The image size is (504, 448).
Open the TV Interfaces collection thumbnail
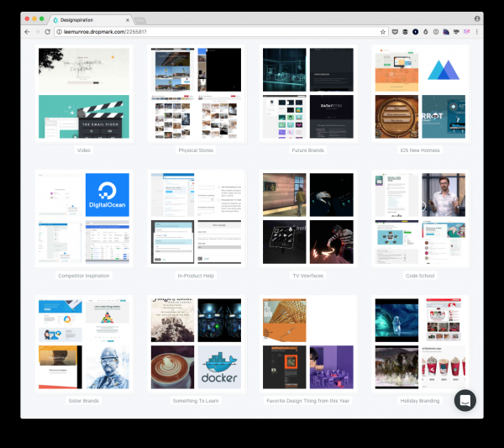tap(308, 218)
